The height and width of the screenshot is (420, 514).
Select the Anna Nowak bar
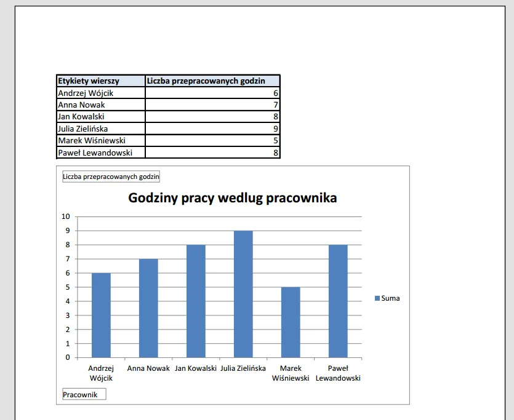pos(148,308)
